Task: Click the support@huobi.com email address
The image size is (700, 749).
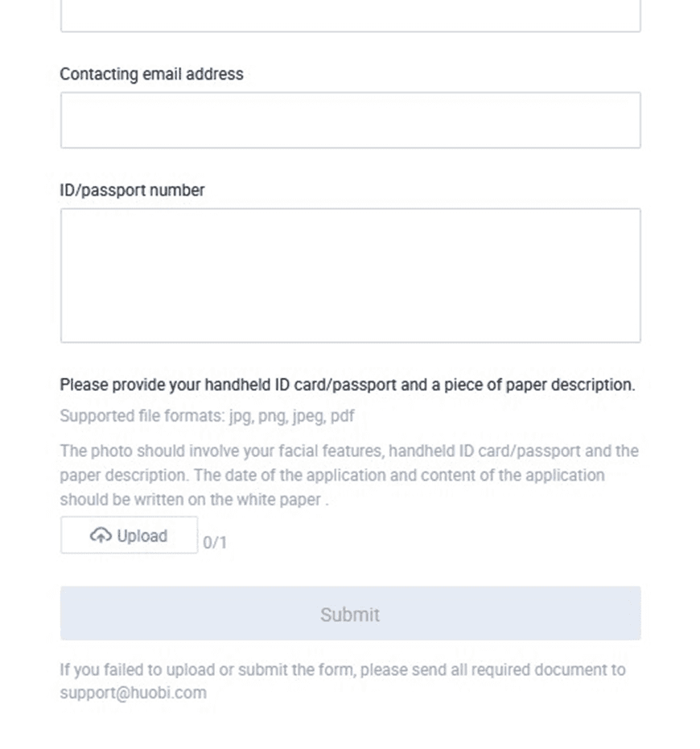Action: [134, 693]
